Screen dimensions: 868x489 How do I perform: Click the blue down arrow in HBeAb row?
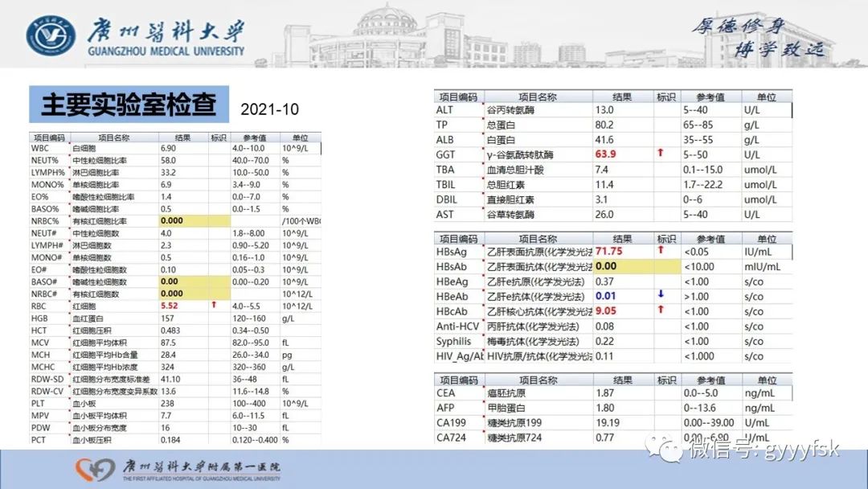point(660,294)
